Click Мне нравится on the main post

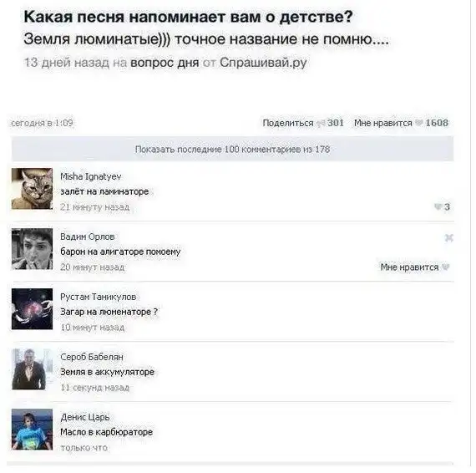click(383, 123)
